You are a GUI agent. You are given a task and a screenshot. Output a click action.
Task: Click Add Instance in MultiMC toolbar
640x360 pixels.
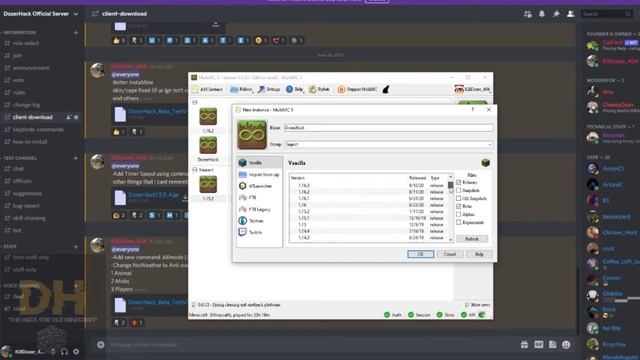click(208, 89)
